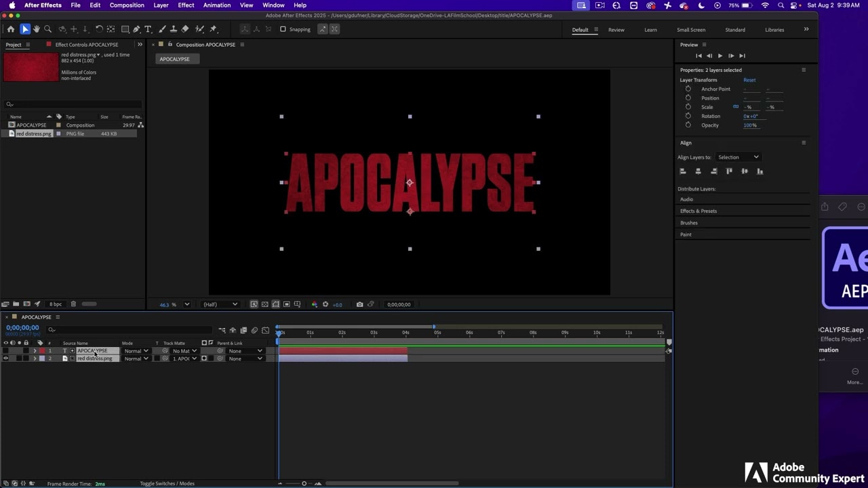Screen dimensions: 868x488
Task: Click Reset in Layer Transform properties
Action: click(749, 80)
